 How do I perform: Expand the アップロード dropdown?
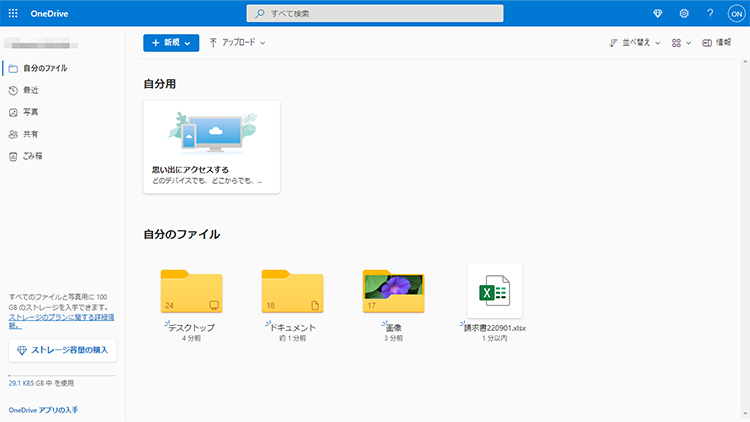pos(237,43)
